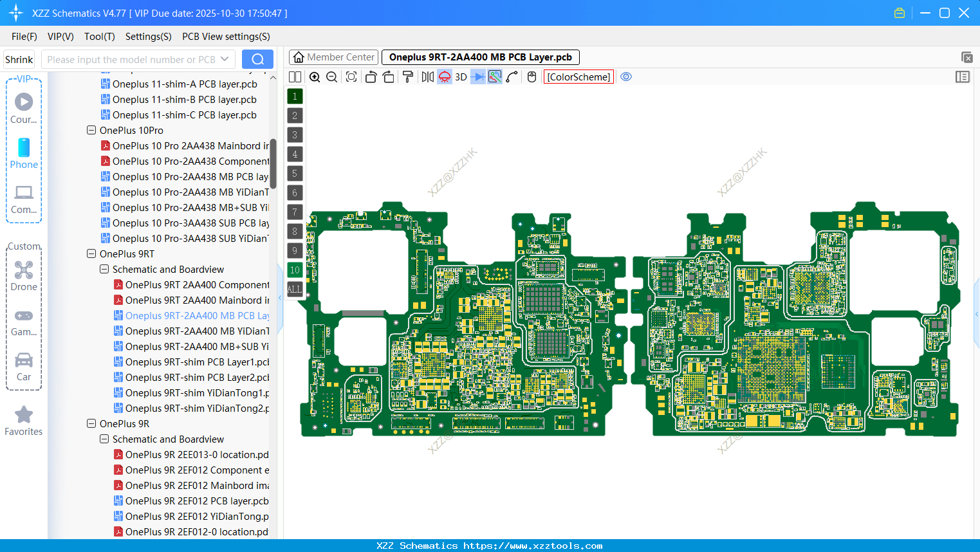Image resolution: width=980 pixels, height=552 pixels.
Task: Toggle the eye visibility icon beside ColorScheme
Action: tap(626, 77)
